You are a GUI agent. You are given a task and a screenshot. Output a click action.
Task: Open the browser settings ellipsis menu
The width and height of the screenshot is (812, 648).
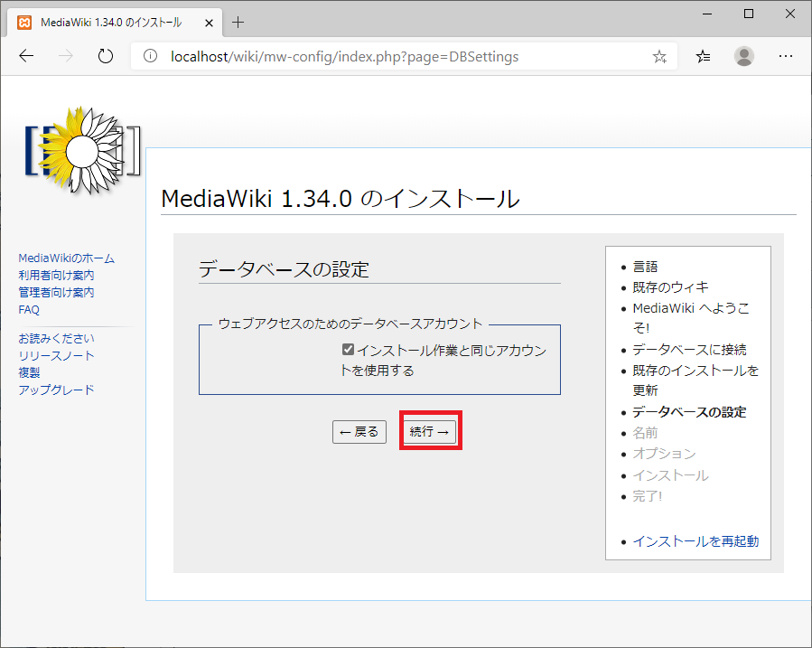pos(786,56)
